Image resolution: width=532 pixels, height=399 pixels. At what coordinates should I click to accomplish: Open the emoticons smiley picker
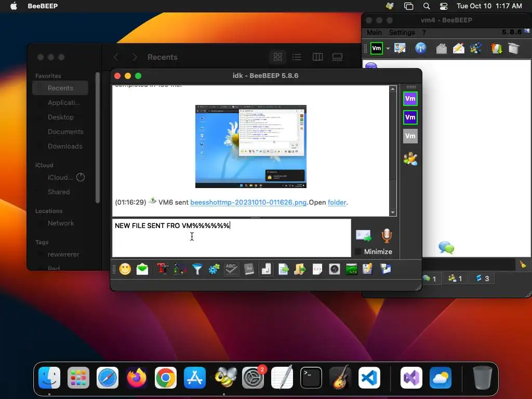click(x=125, y=270)
